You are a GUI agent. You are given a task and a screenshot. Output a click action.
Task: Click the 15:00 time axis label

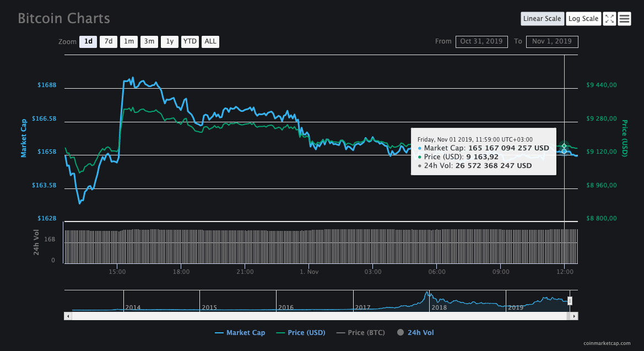coord(117,272)
